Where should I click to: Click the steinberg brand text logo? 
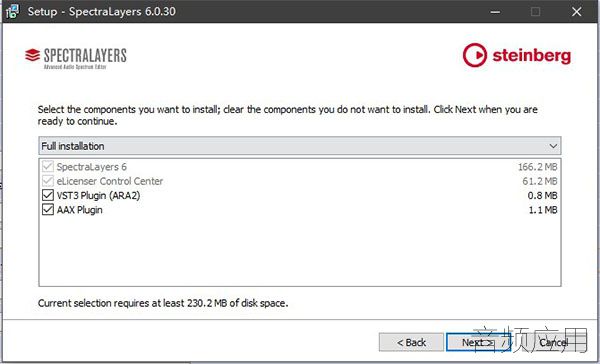pos(532,56)
